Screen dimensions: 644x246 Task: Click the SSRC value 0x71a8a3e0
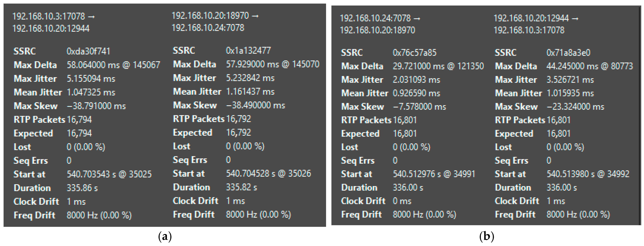568,52
